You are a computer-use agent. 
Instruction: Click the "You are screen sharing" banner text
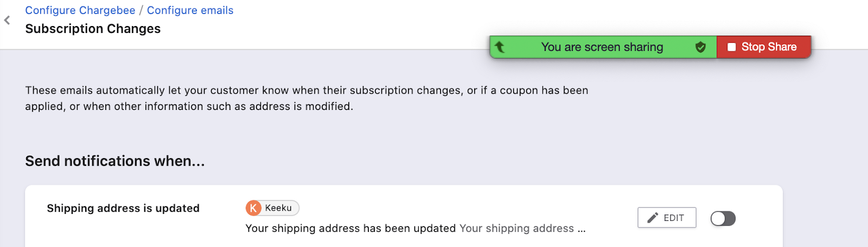coord(602,47)
